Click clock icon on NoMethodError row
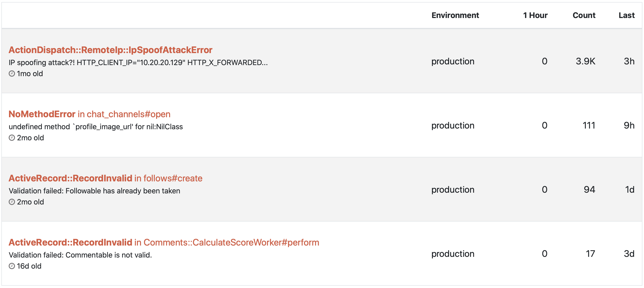Viewport: 644px width, 288px height. tap(12, 138)
